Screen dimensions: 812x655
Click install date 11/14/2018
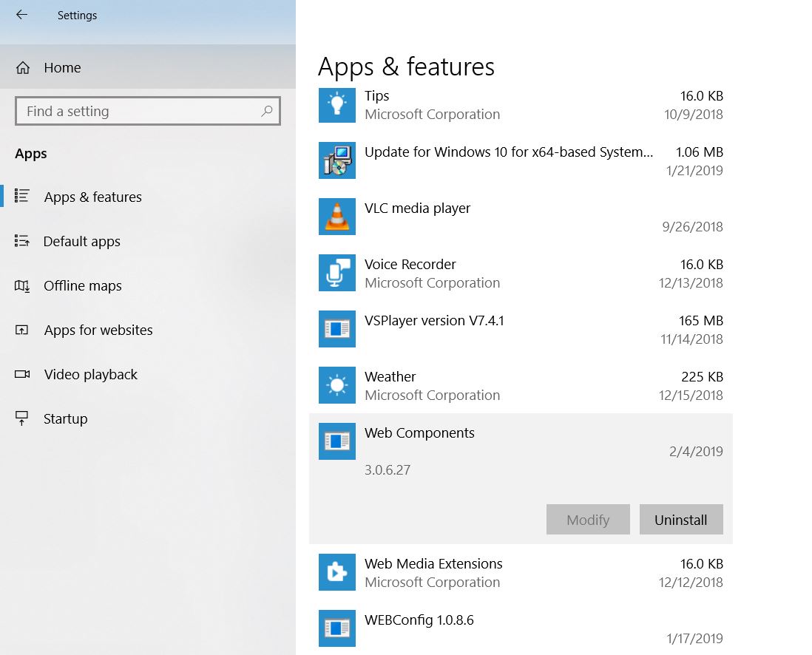coord(691,339)
